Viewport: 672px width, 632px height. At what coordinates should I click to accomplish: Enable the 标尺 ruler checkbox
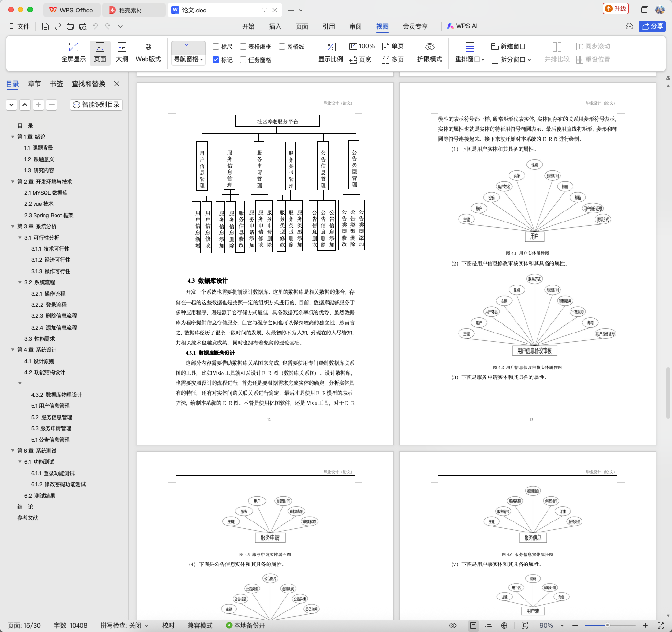click(x=223, y=46)
